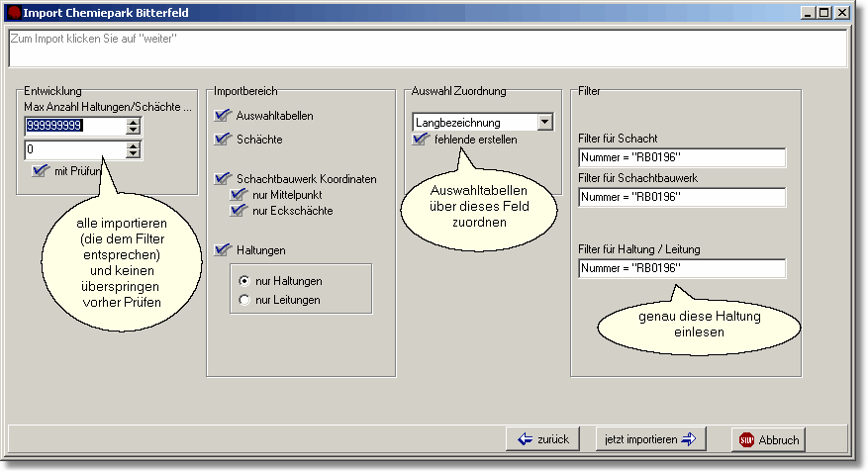Toggle Schachtbauwerk Koordinaten checkbox
Screen dimensions: 868x473
tap(223, 179)
